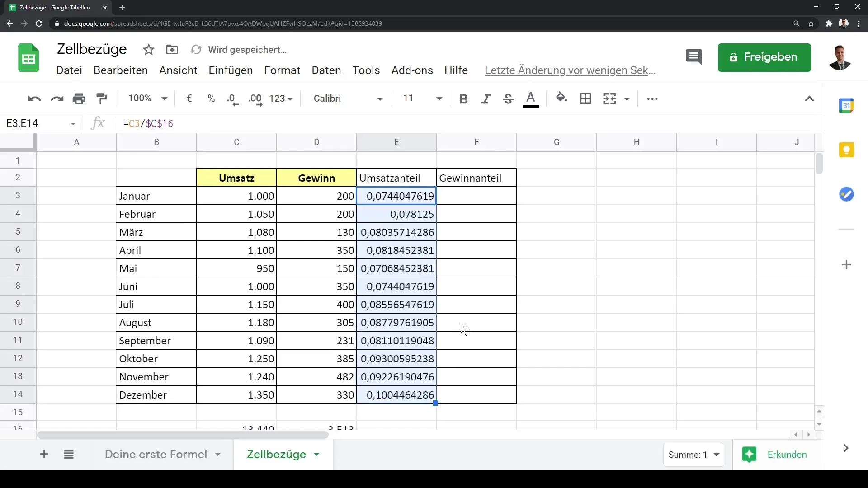Reload page with browser refresh icon

39,23
